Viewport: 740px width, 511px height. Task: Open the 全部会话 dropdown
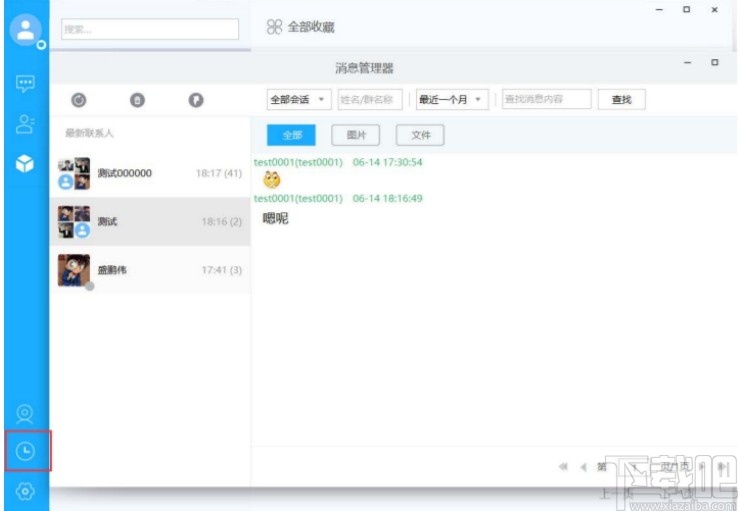pos(299,100)
